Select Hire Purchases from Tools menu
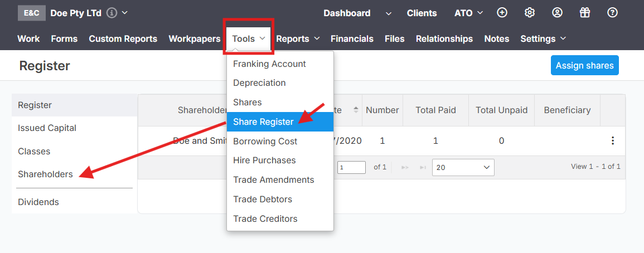The width and height of the screenshot is (644, 253). tap(280, 160)
